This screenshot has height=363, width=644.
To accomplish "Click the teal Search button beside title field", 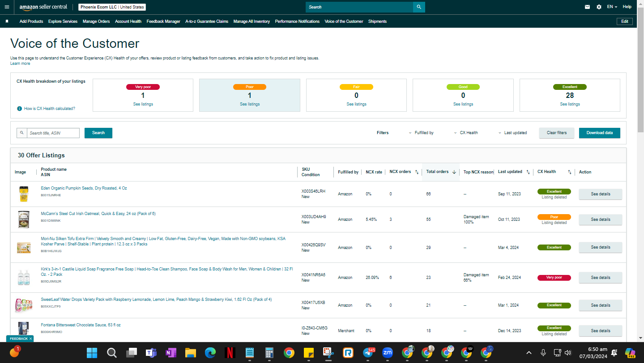I will click(98, 133).
